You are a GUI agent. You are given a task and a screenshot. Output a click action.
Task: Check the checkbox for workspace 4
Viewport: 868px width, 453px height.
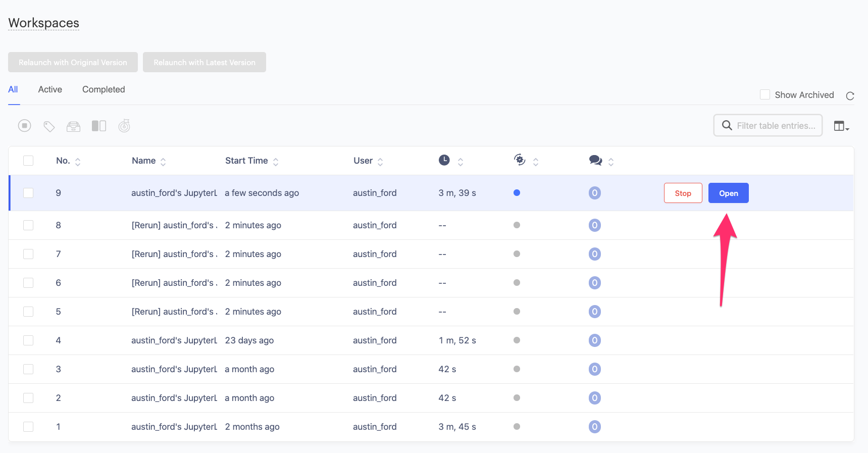(x=28, y=340)
